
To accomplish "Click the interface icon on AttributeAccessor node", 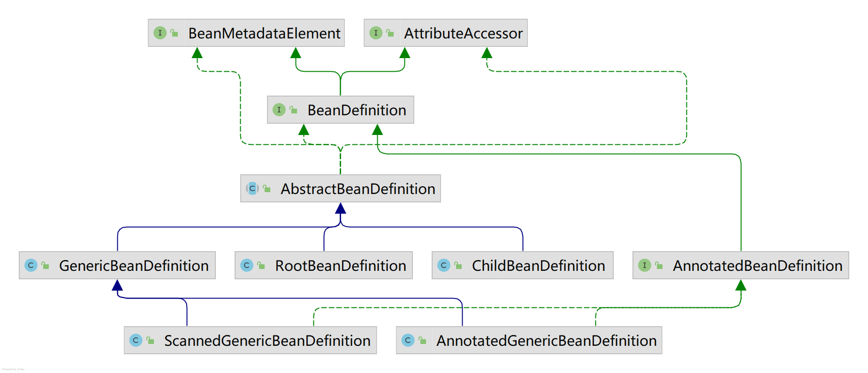I will click(x=376, y=33).
